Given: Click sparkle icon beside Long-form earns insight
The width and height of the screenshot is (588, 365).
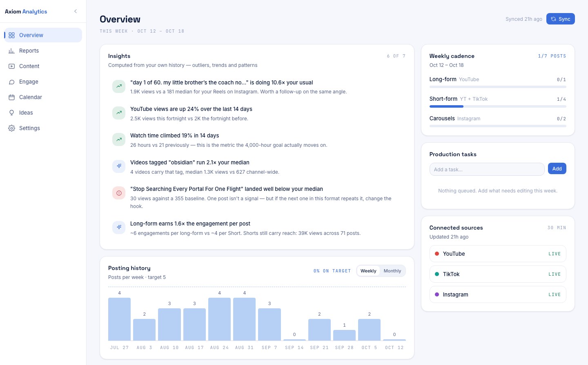Looking at the screenshot, I should [119, 227].
